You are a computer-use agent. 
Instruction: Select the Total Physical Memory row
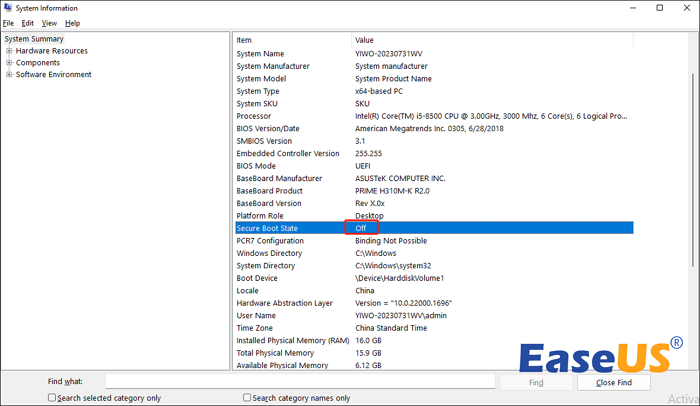(x=434, y=353)
